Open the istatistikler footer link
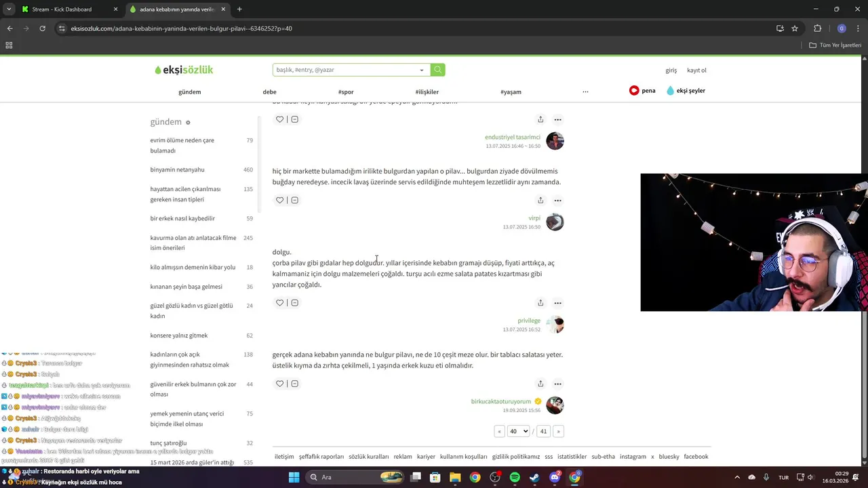Viewport: 868px width, 488px height. point(572,457)
